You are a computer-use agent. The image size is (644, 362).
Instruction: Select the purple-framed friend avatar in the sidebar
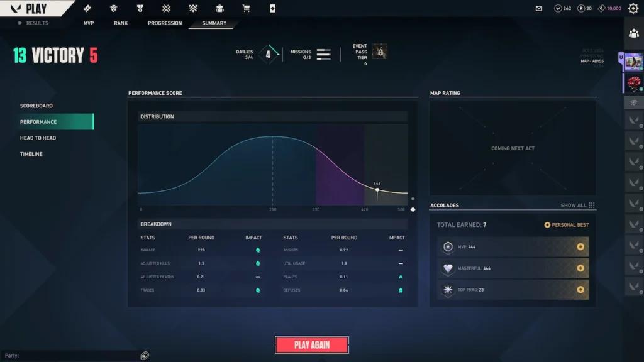coord(633,62)
